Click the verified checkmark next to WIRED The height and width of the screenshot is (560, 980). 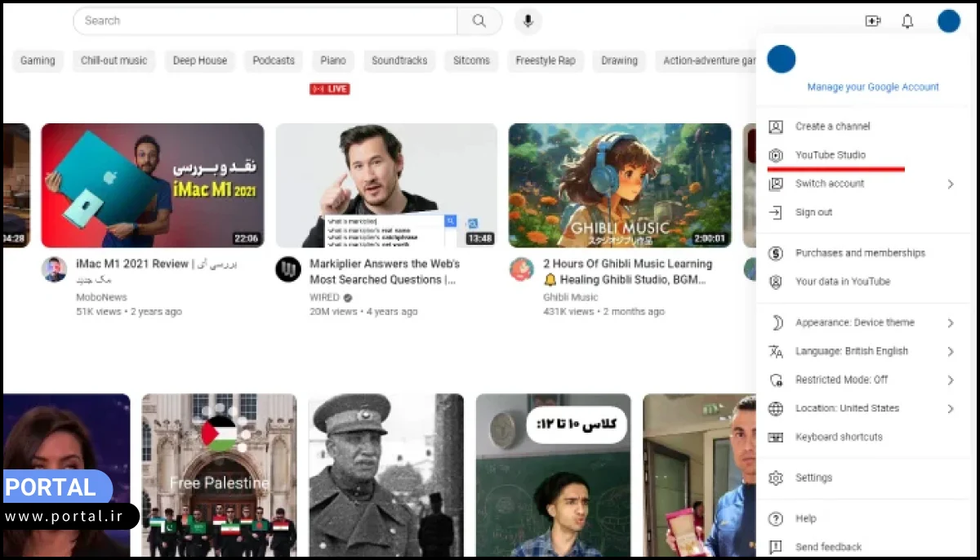[x=346, y=297]
